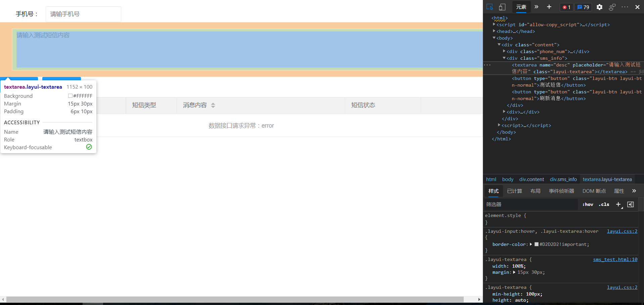This screenshot has height=305, width=644.
Task: Expand the div.phone_num node
Action: click(x=504, y=51)
